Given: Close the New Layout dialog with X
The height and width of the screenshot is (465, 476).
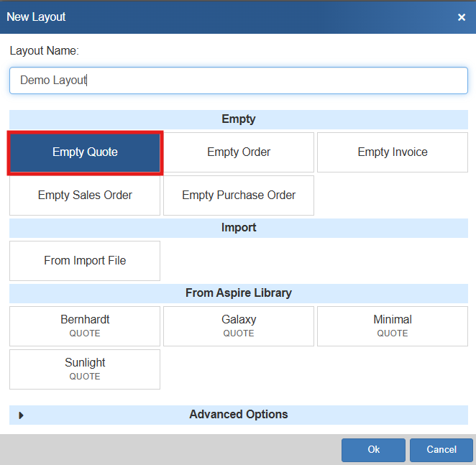Looking at the screenshot, I should pos(462,17).
